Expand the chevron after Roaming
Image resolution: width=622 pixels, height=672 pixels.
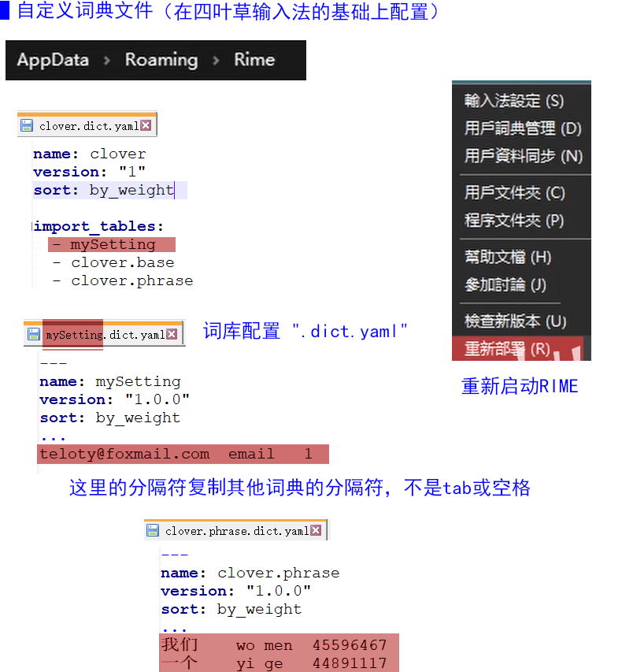(217, 61)
